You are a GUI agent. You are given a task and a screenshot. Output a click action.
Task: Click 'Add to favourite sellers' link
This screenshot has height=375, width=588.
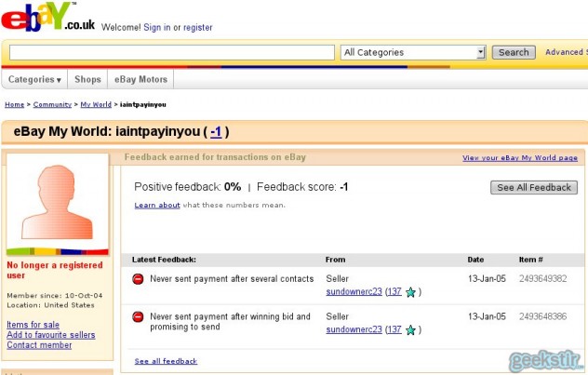pyautogui.click(x=51, y=335)
